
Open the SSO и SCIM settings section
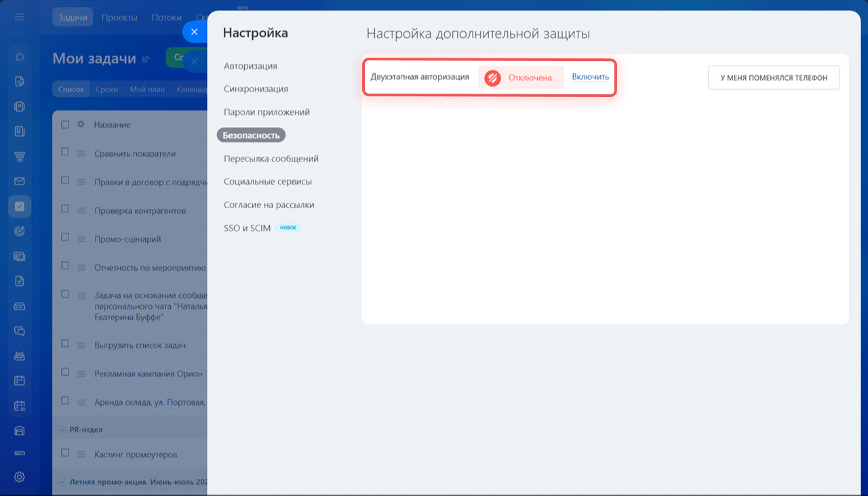click(x=248, y=227)
